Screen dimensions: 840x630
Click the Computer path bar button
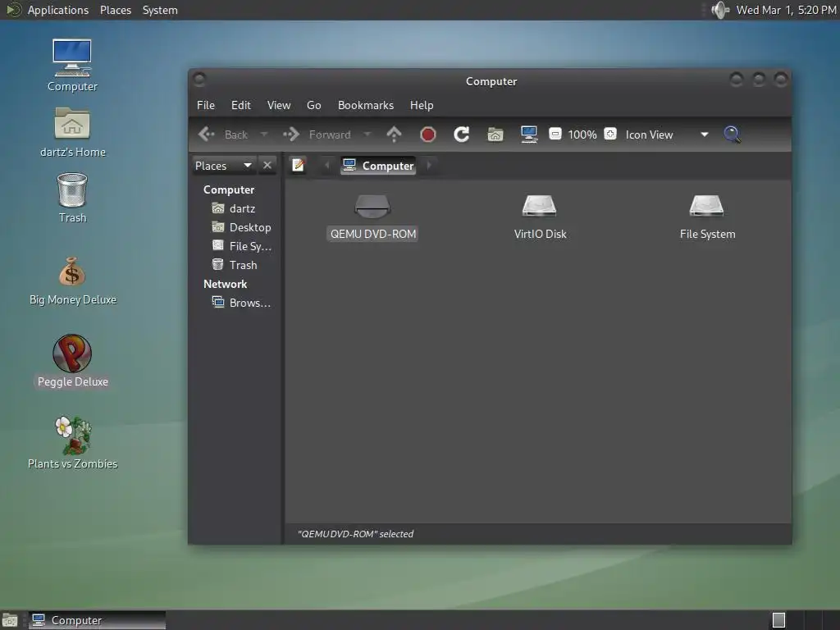click(x=379, y=166)
